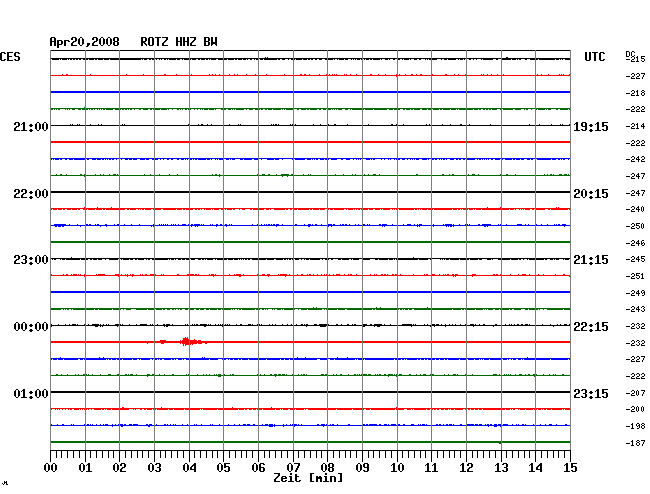Click the 05 minute axis label
Screen dimensions: 650x494
(223, 468)
